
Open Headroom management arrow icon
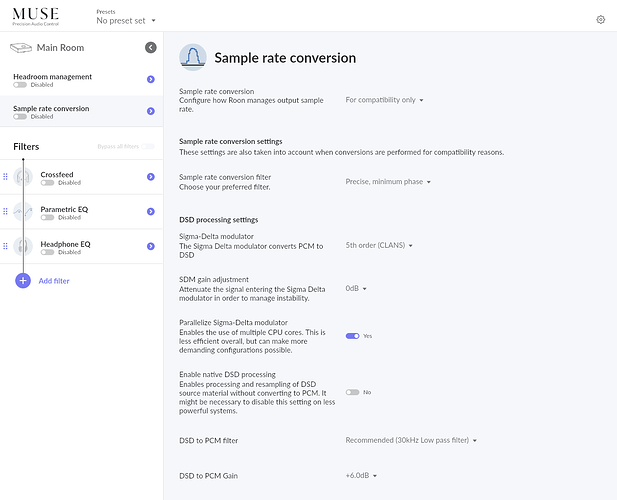point(150,79)
